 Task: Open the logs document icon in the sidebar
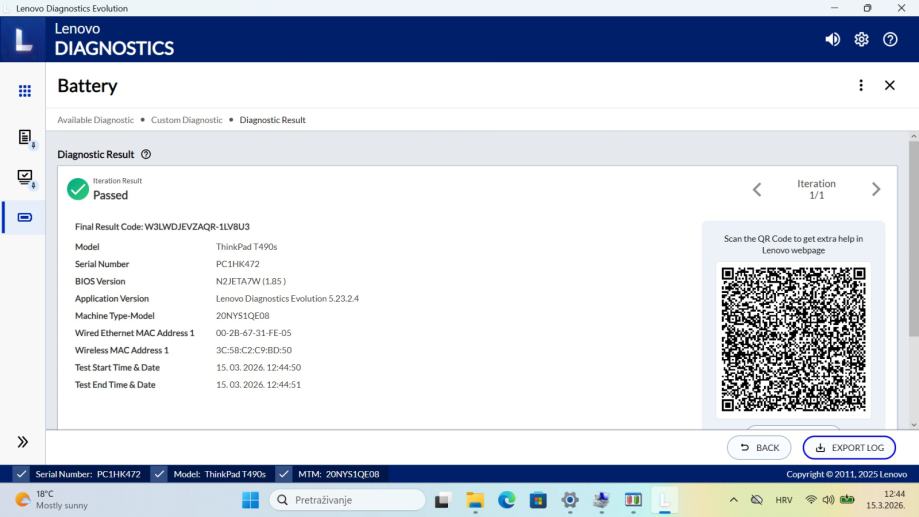click(25, 138)
